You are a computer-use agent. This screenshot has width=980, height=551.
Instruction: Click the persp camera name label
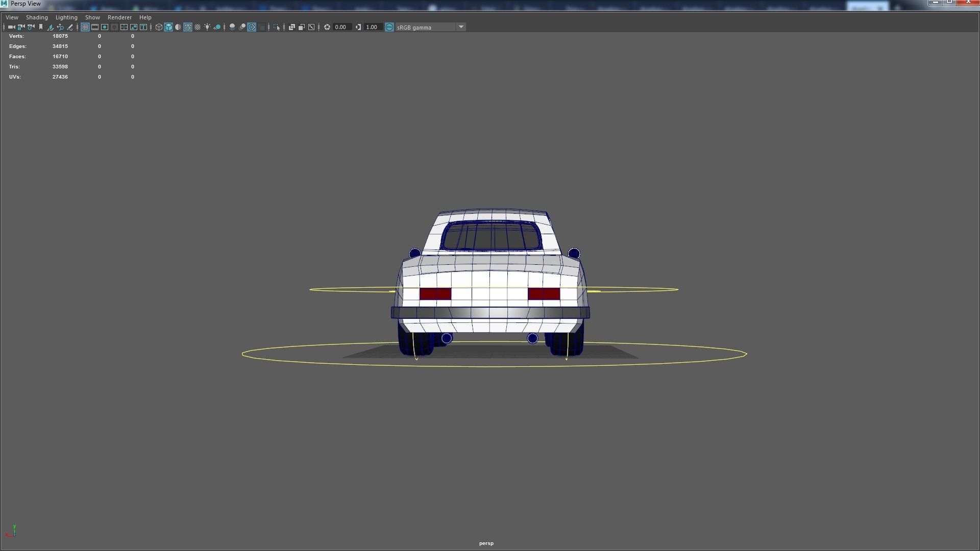[486, 543]
